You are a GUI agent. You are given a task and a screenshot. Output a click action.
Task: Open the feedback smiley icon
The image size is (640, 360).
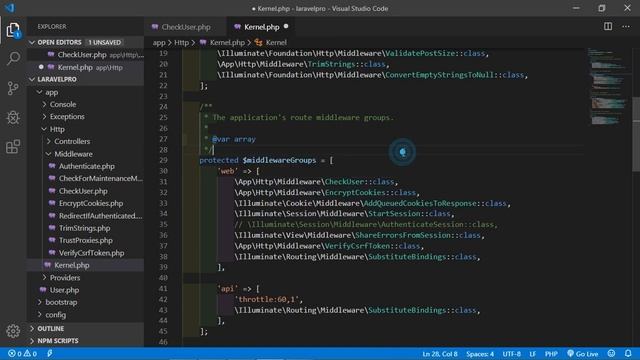611,353
